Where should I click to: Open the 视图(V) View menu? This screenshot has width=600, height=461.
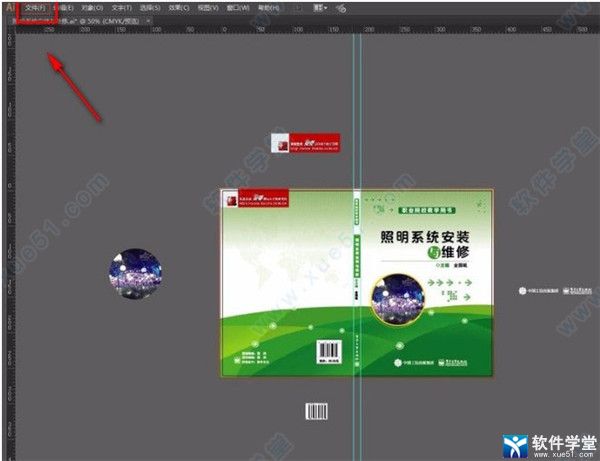coord(208,8)
